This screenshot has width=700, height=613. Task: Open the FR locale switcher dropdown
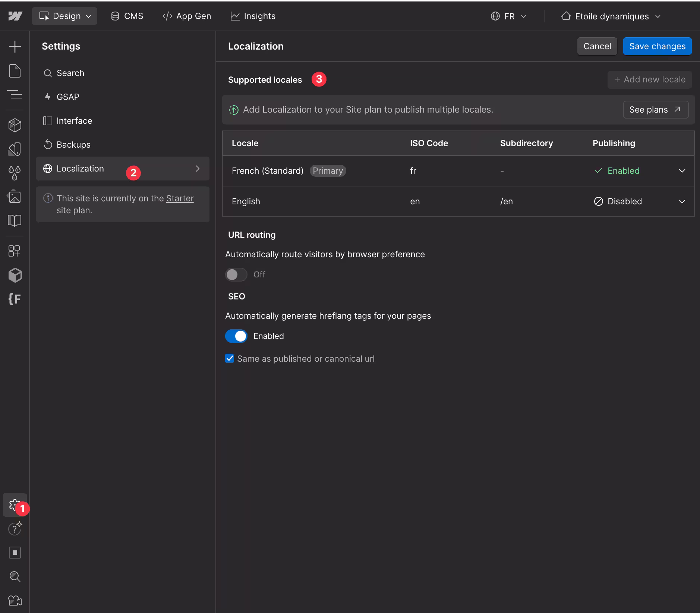click(x=509, y=16)
